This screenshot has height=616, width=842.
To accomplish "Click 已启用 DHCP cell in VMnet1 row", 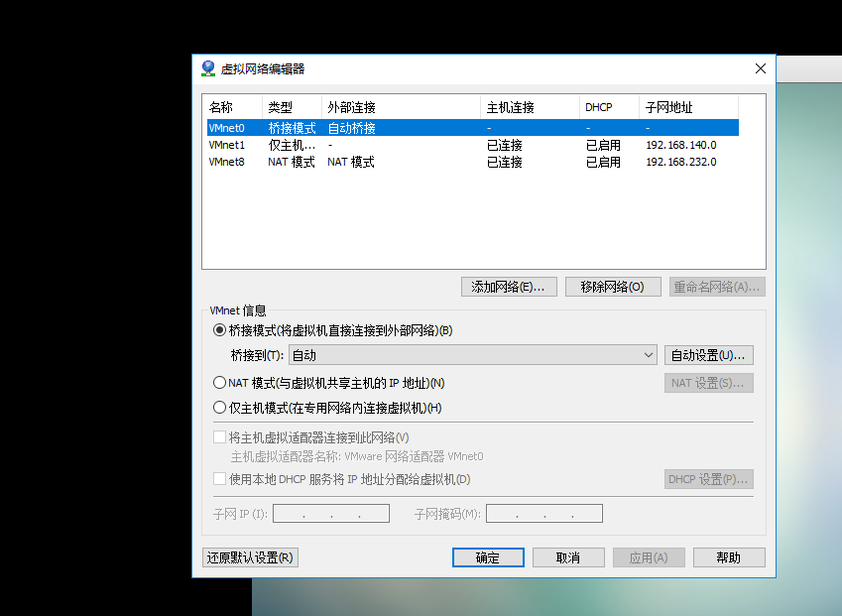I will point(603,145).
